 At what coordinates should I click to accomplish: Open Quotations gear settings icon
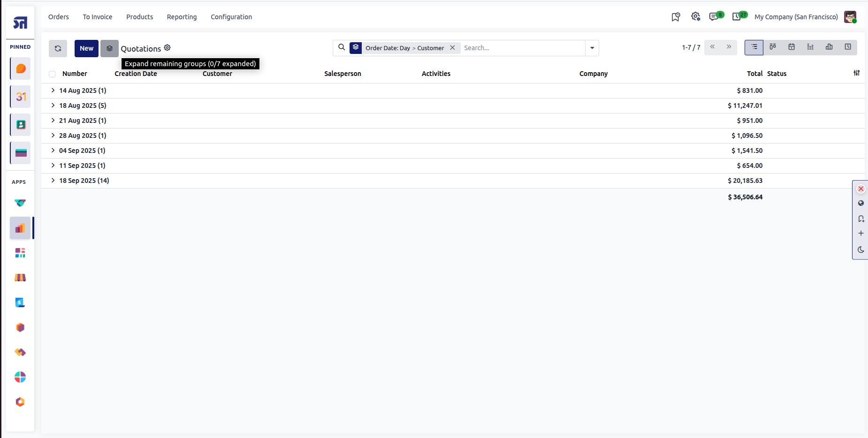pyautogui.click(x=167, y=48)
